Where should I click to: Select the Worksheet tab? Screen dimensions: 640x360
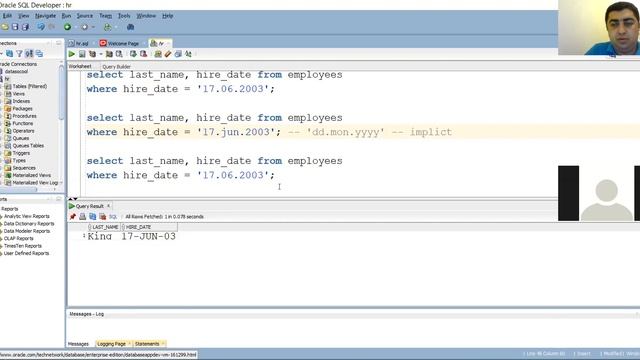[x=80, y=66]
